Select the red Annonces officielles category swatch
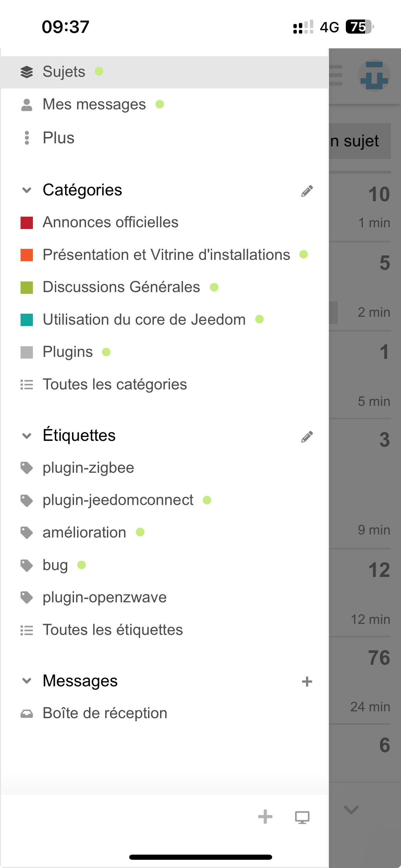The image size is (401, 868). (27, 223)
